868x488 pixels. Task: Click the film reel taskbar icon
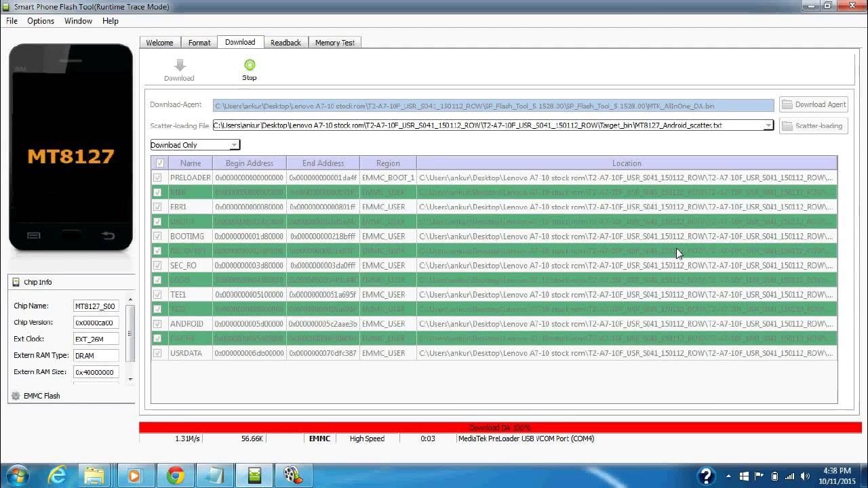pos(294,475)
